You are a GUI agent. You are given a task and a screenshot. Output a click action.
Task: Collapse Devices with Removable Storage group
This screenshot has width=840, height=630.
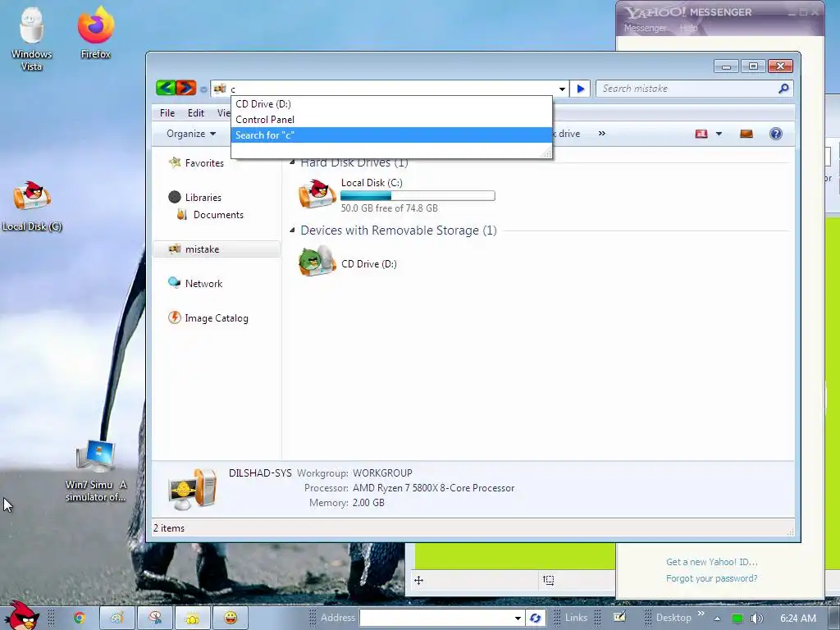(x=292, y=231)
